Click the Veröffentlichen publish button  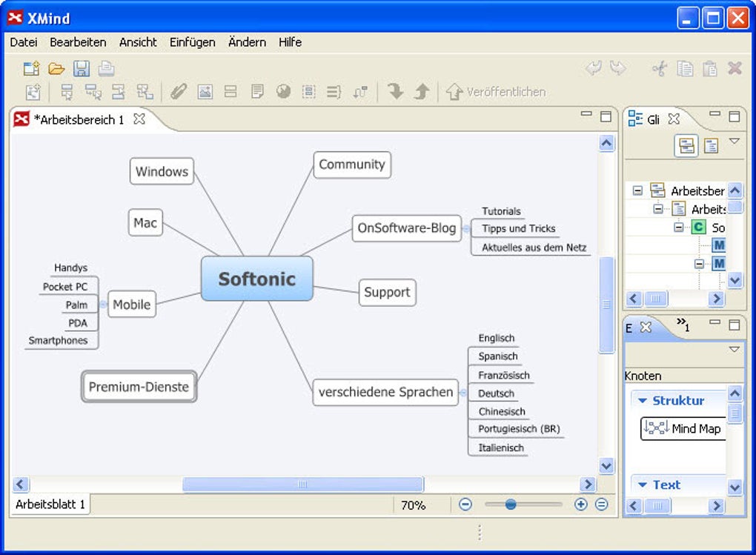click(496, 92)
